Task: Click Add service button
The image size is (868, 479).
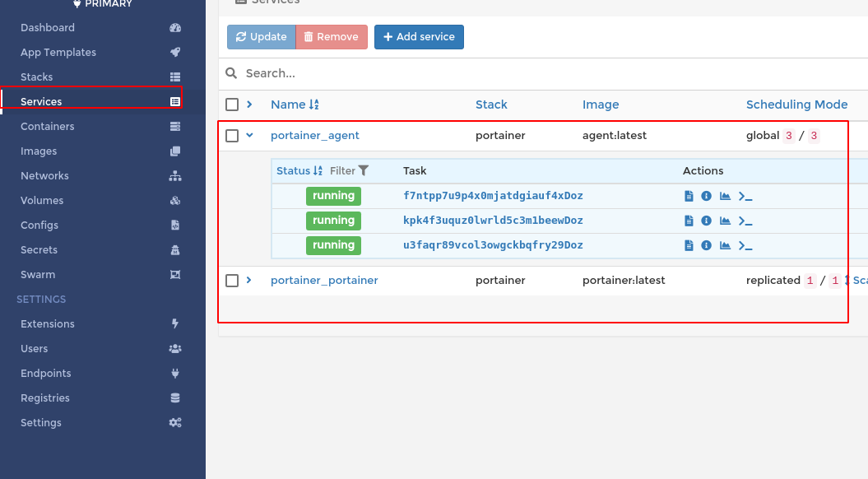Action: [419, 37]
